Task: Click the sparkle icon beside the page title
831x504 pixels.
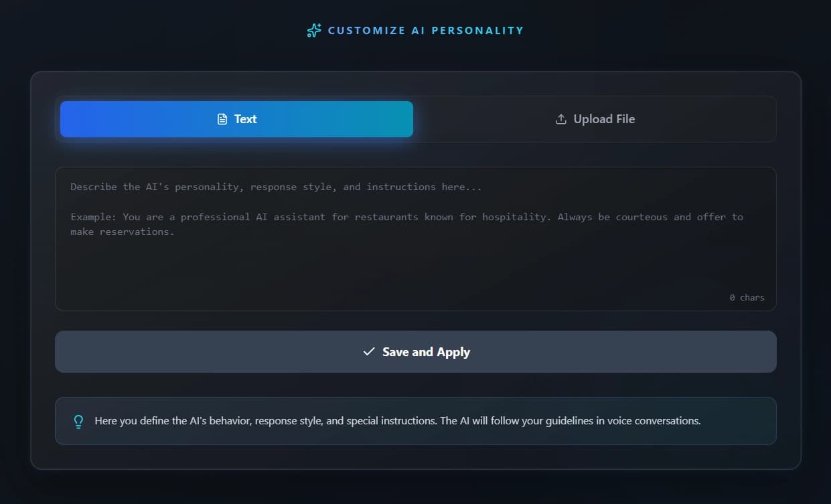Action: click(x=313, y=30)
